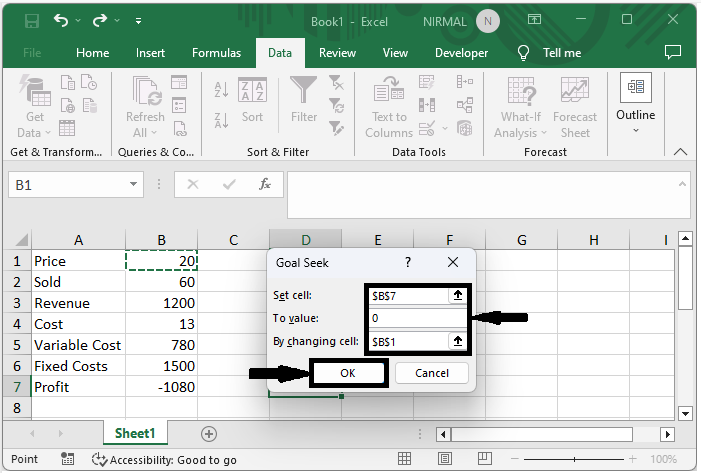Click the Goal Seek help question mark
Viewport: 701px width, 473px height.
(x=408, y=262)
